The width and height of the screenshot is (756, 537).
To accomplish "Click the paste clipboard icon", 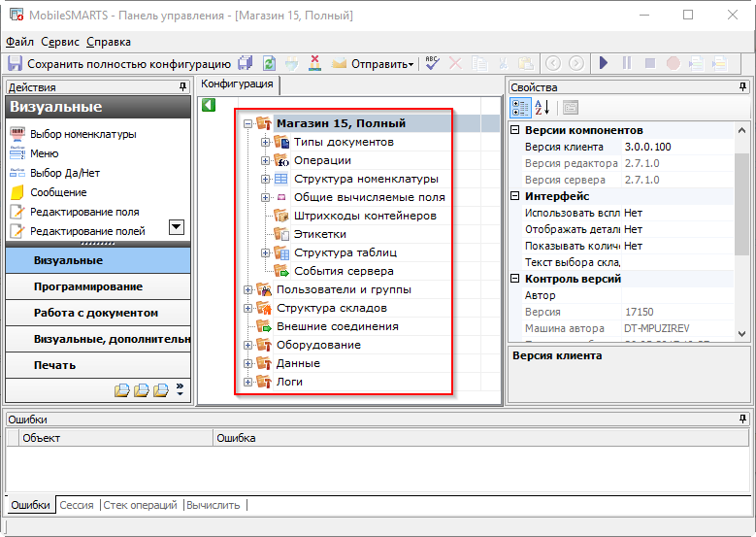I will (526, 63).
